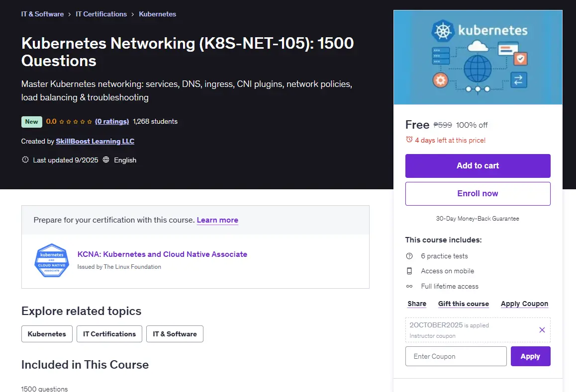Click the 'Free' price text
The image size is (576, 392).
(x=417, y=125)
